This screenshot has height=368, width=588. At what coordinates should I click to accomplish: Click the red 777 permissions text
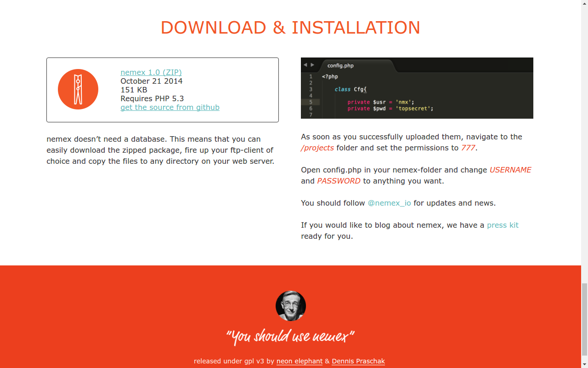pyautogui.click(x=468, y=148)
